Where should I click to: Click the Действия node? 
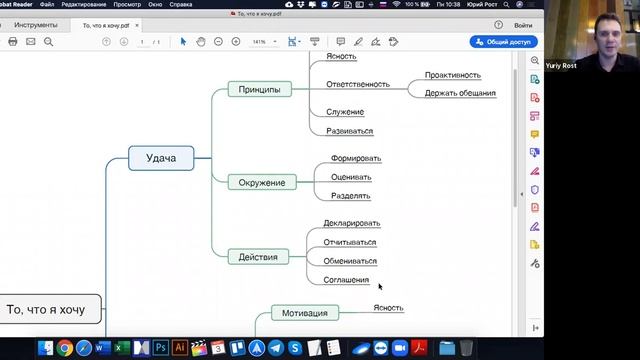258,257
